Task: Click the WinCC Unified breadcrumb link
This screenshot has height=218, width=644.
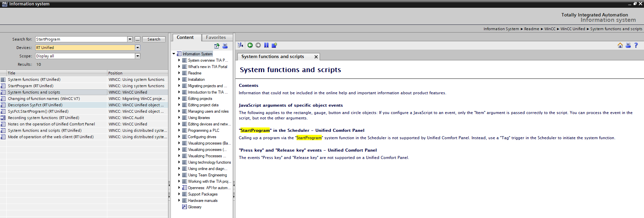Action: [x=573, y=29]
